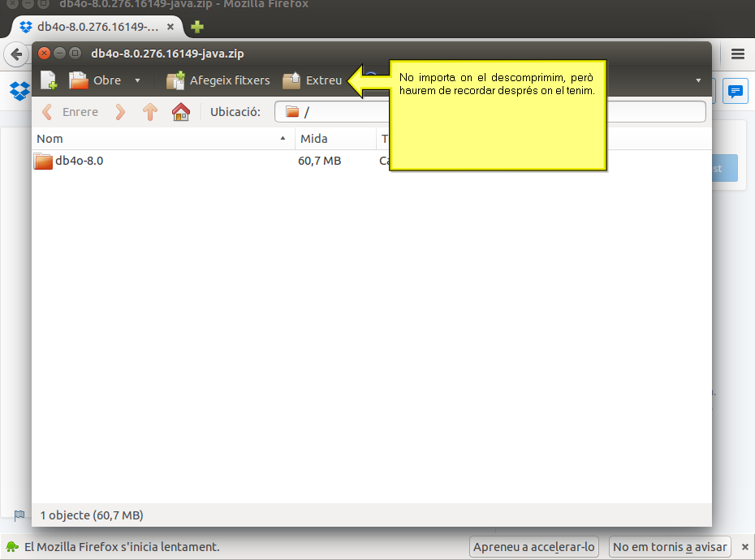Open the Firefox hamburger menu
This screenshot has width=755, height=560.
pos(738,54)
